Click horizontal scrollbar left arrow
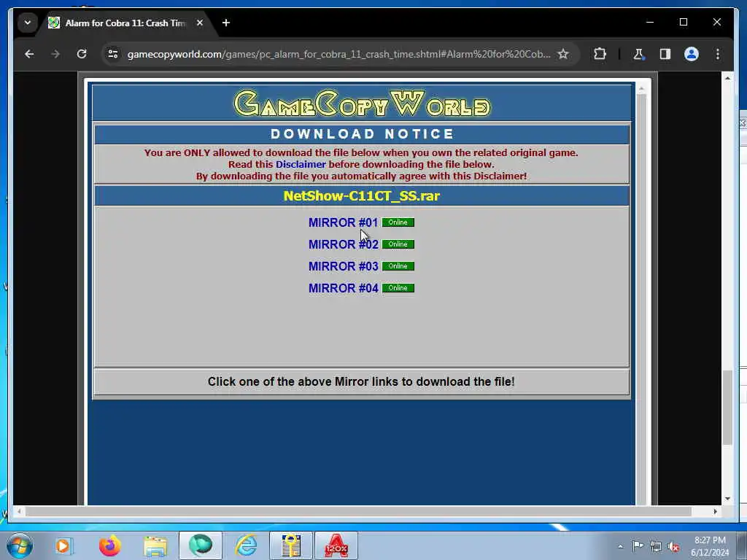The image size is (747, 560). 19,511
